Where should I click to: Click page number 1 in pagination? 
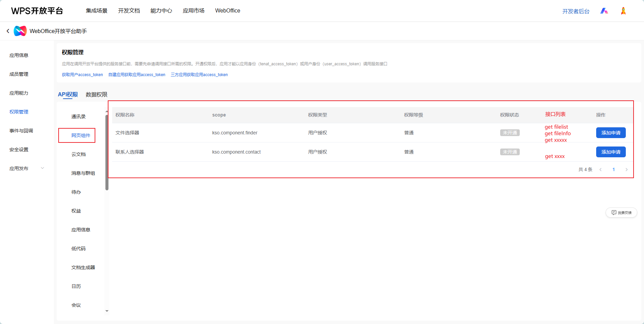pos(613,169)
